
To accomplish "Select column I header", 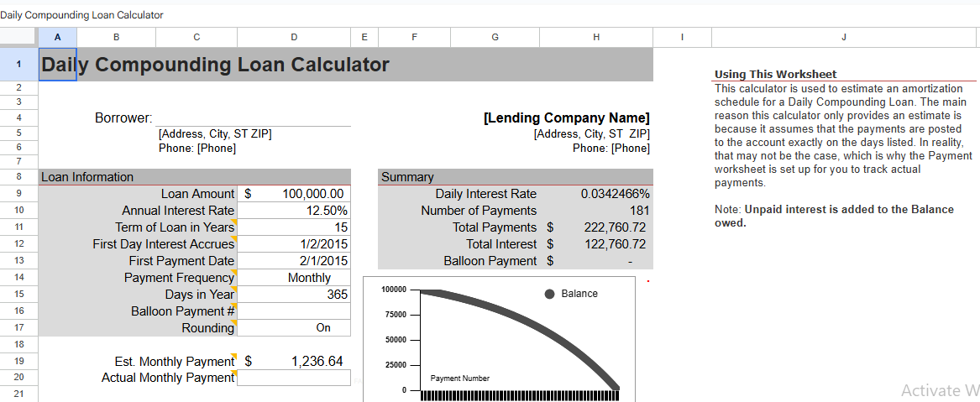I will click(682, 38).
